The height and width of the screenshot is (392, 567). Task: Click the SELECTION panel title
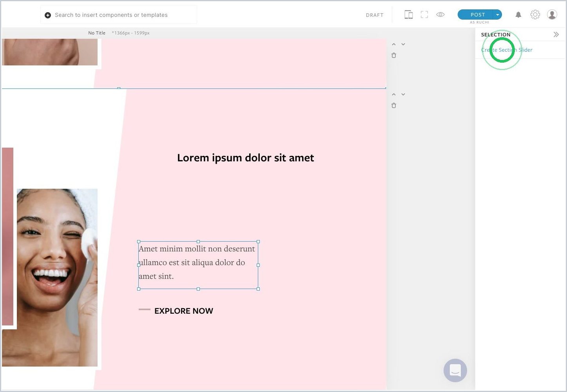[x=496, y=34]
